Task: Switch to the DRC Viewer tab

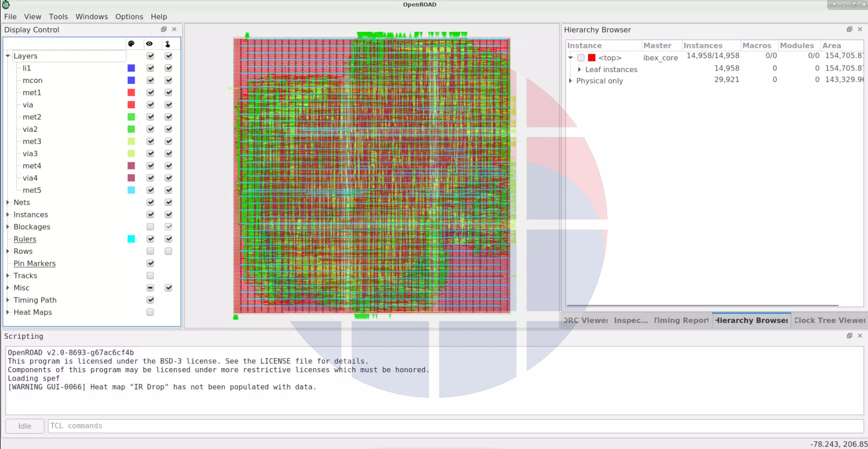Action: [x=586, y=320]
